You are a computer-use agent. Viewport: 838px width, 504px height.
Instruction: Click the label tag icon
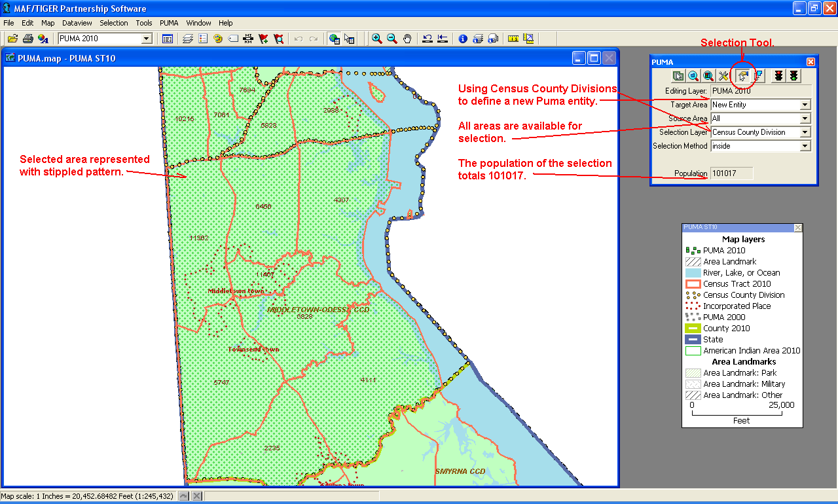pos(233,39)
